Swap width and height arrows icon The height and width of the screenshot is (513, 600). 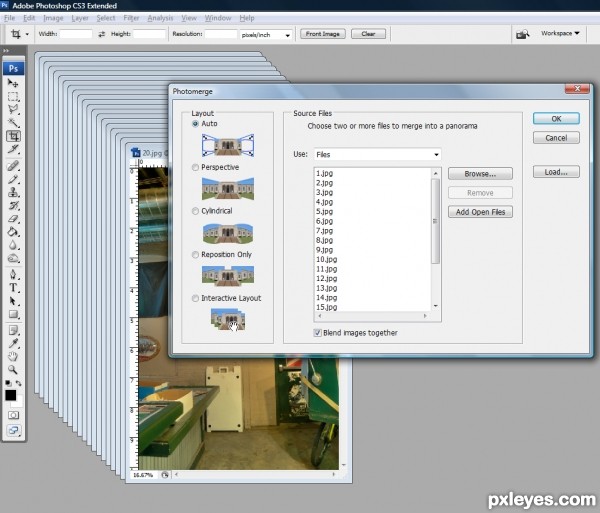101,34
